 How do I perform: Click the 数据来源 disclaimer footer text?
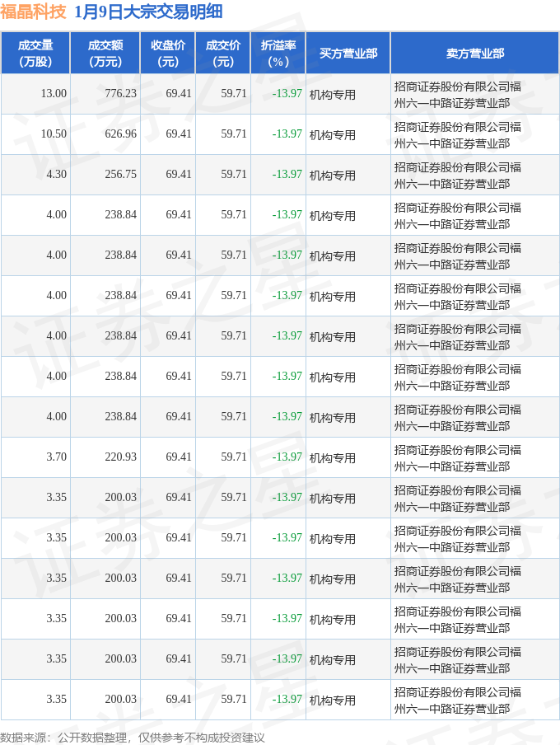[x=133, y=737]
